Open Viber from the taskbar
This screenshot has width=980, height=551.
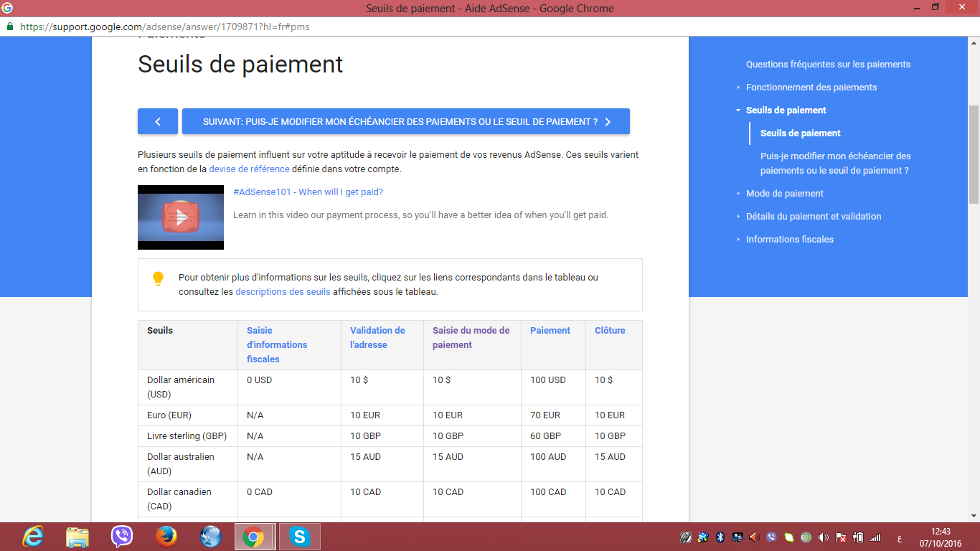[x=122, y=537]
